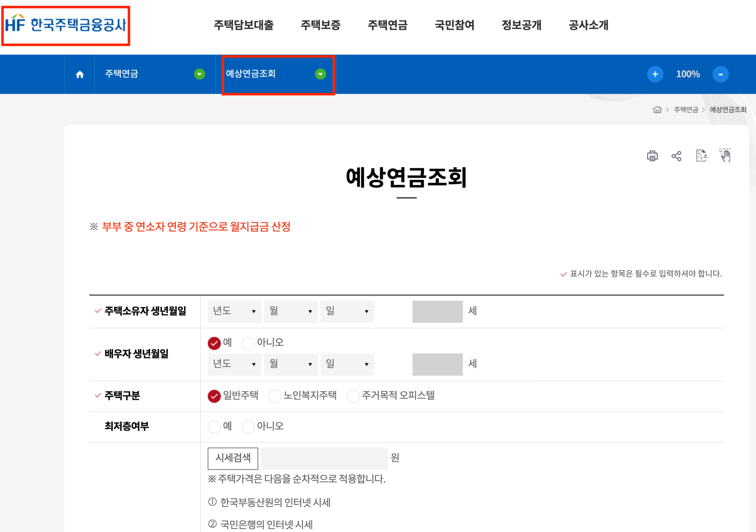
Task: Zoom in with the plus button
Action: 655,74
